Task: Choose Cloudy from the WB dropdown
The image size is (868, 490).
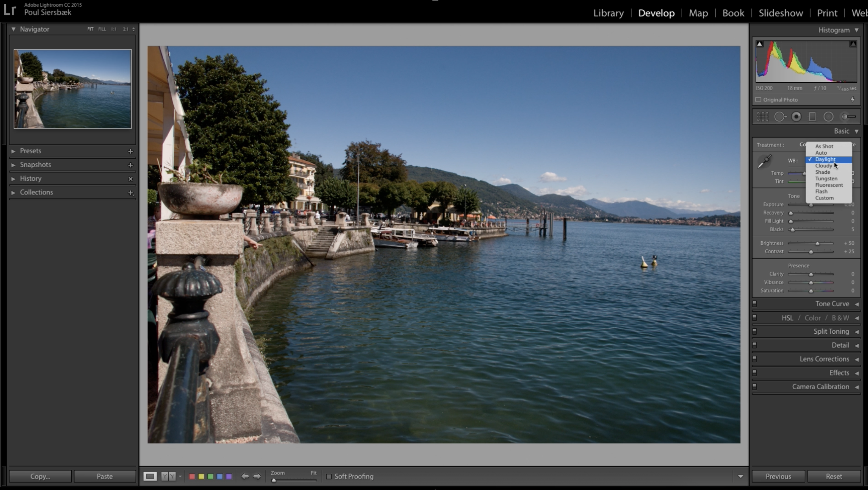Action: 824,166
